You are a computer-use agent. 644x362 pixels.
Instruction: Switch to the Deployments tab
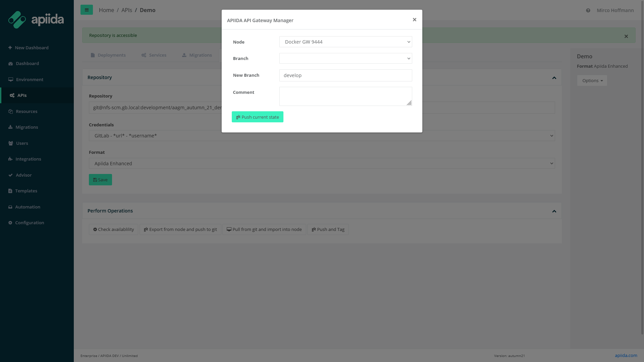[108, 55]
